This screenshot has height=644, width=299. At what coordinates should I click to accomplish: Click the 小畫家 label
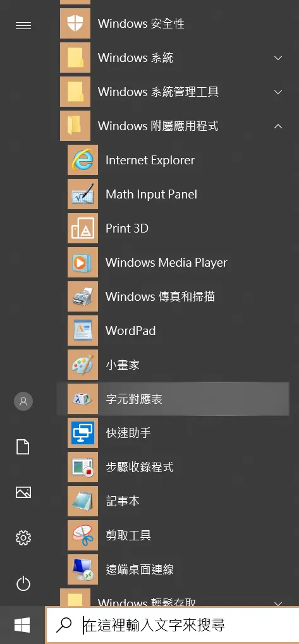tap(123, 364)
